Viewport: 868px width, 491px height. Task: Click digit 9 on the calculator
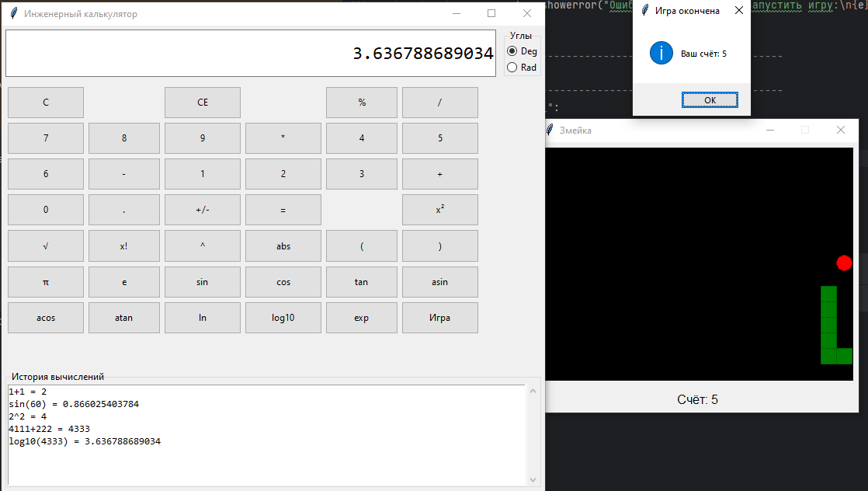click(x=203, y=138)
